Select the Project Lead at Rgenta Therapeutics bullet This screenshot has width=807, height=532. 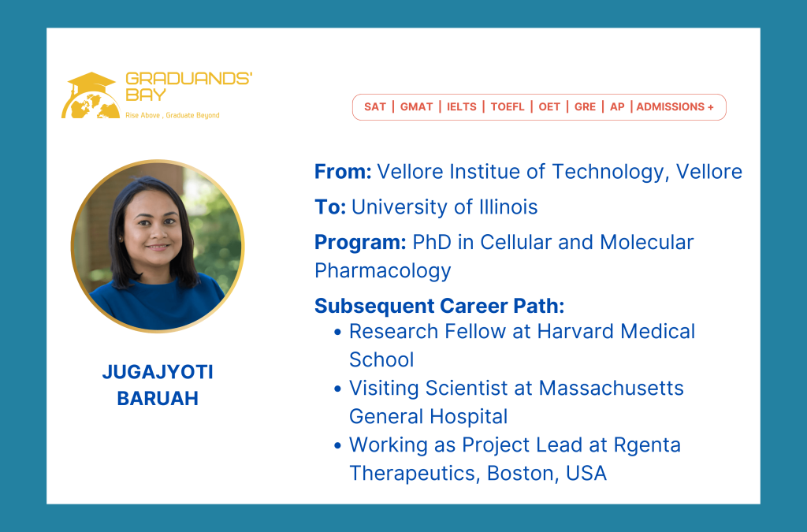point(515,459)
